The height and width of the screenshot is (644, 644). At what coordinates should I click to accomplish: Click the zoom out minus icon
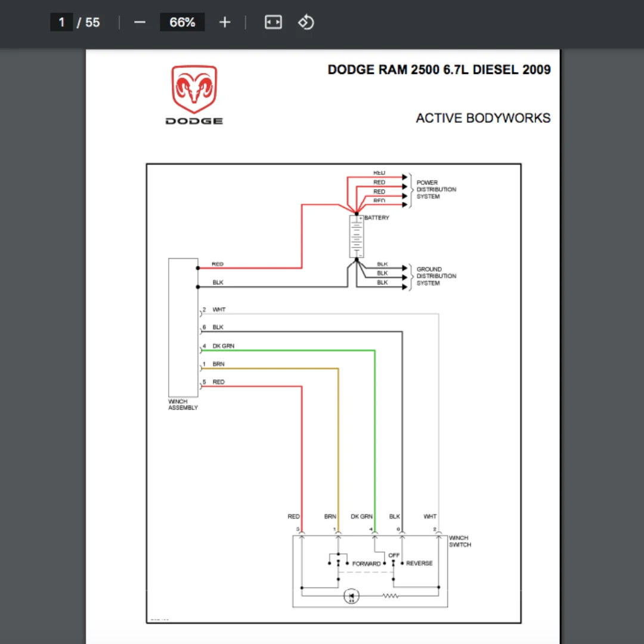click(x=140, y=22)
